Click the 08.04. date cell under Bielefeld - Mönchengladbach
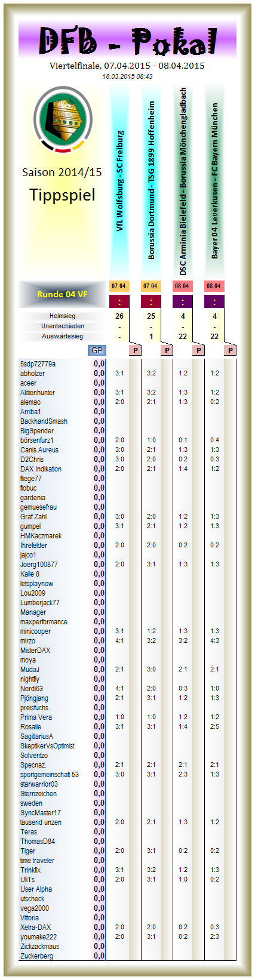 tap(183, 286)
